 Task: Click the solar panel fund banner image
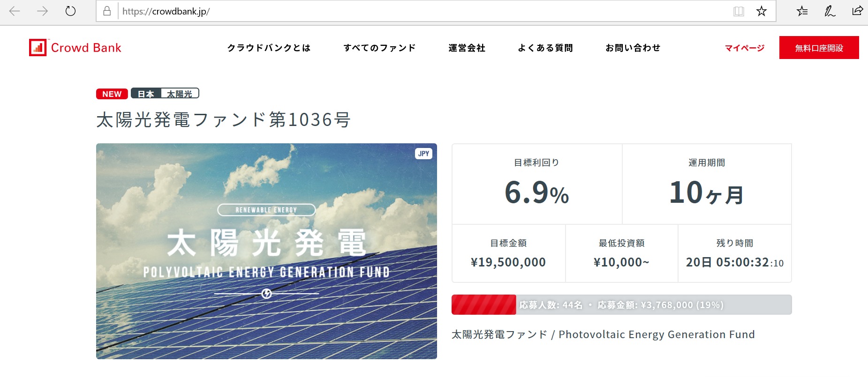pyautogui.click(x=266, y=251)
